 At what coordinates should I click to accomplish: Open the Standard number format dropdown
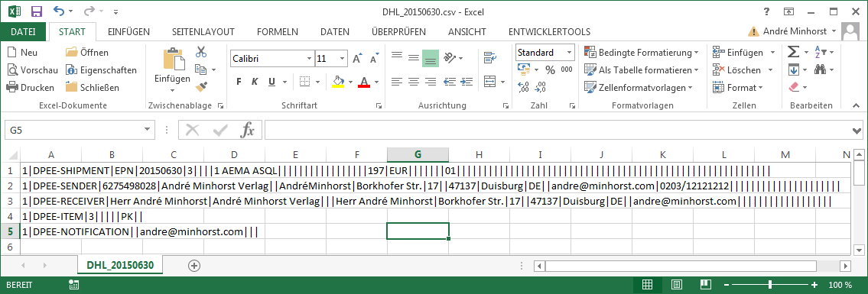point(571,53)
